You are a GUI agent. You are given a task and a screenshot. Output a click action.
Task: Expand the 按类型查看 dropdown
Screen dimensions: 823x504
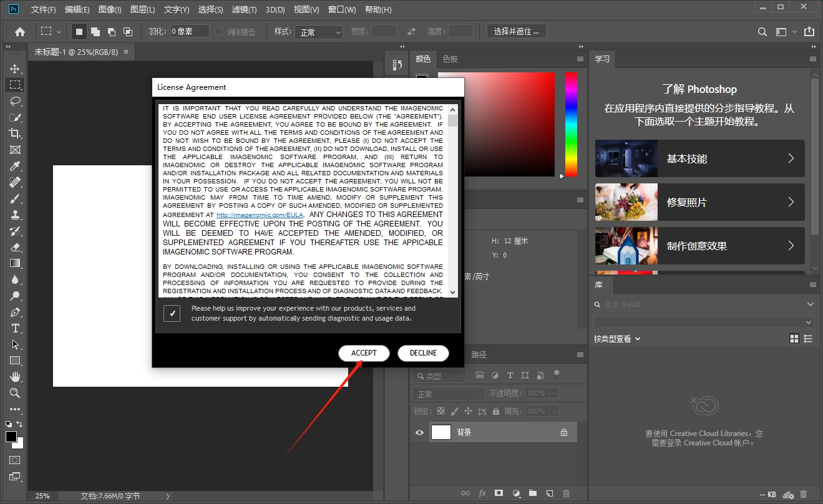click(617, 339)
